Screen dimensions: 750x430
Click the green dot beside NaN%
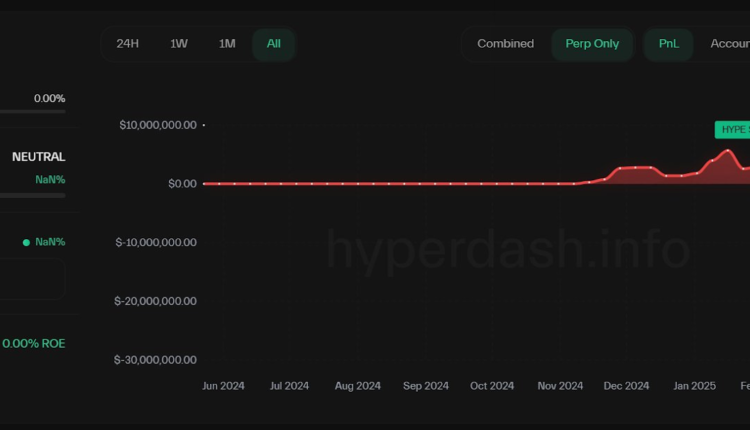[26, 242]
